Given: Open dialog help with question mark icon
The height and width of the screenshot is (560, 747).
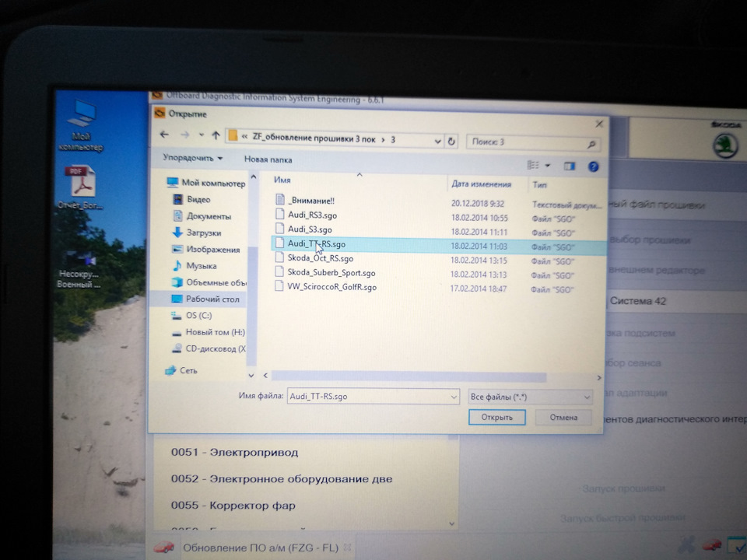Looking at the screenshot, I should tap(593, 166).
